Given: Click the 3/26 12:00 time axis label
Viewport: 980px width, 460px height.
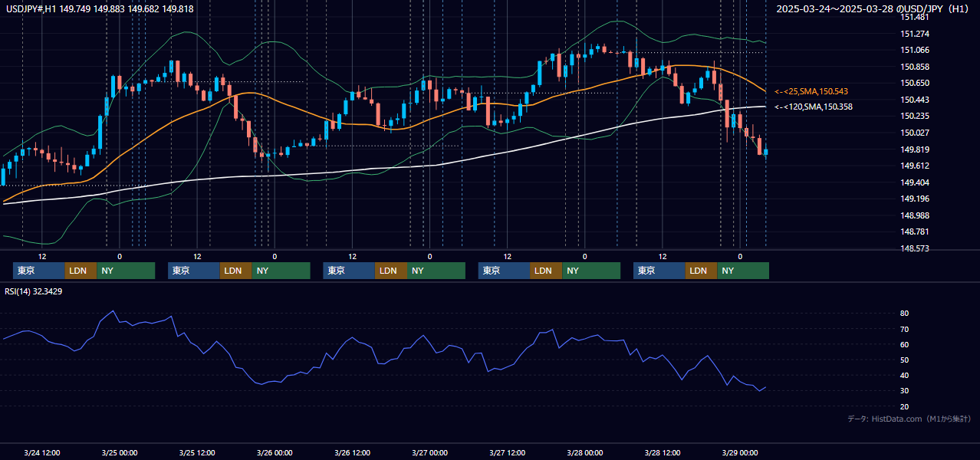Looking at the screenshot, I should [x=352, y=453].
